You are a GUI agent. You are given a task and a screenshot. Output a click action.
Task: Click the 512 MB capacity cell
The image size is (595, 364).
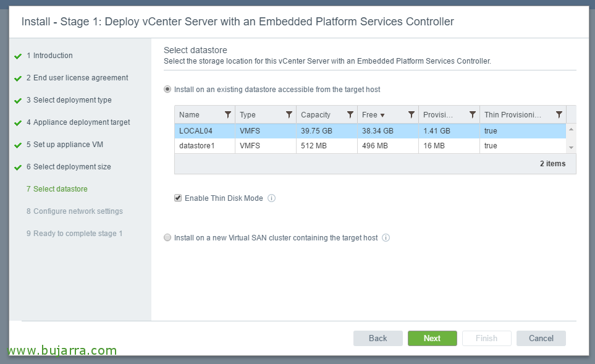314,146
